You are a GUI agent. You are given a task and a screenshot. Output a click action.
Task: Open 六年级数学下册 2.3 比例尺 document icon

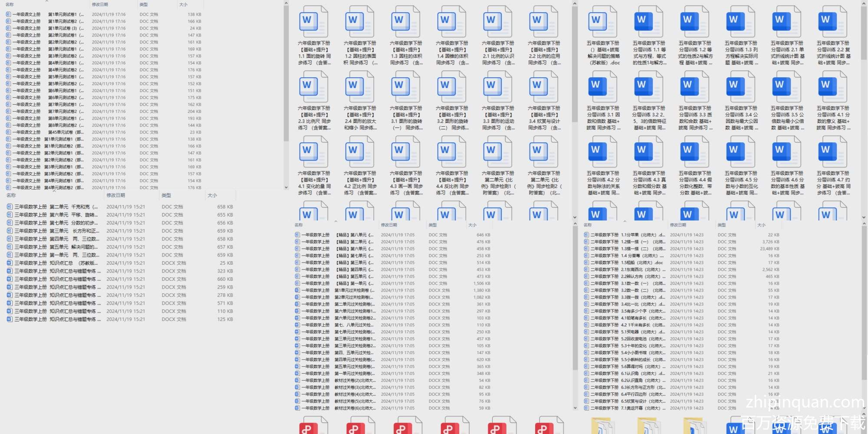click(x=314, y=87)
